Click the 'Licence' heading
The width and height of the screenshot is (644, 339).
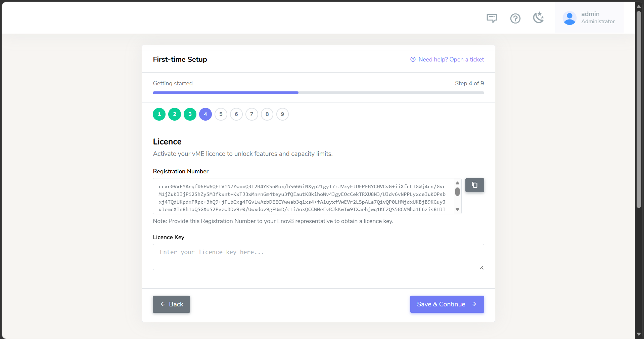tap(167, 142)
